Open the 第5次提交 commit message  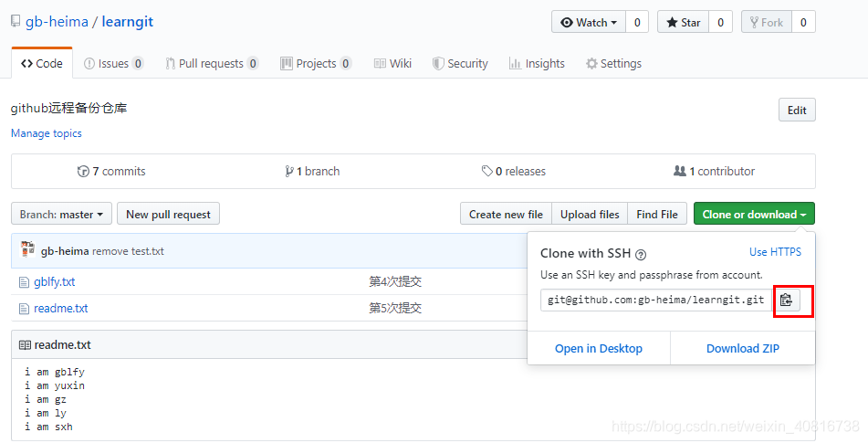395,309
